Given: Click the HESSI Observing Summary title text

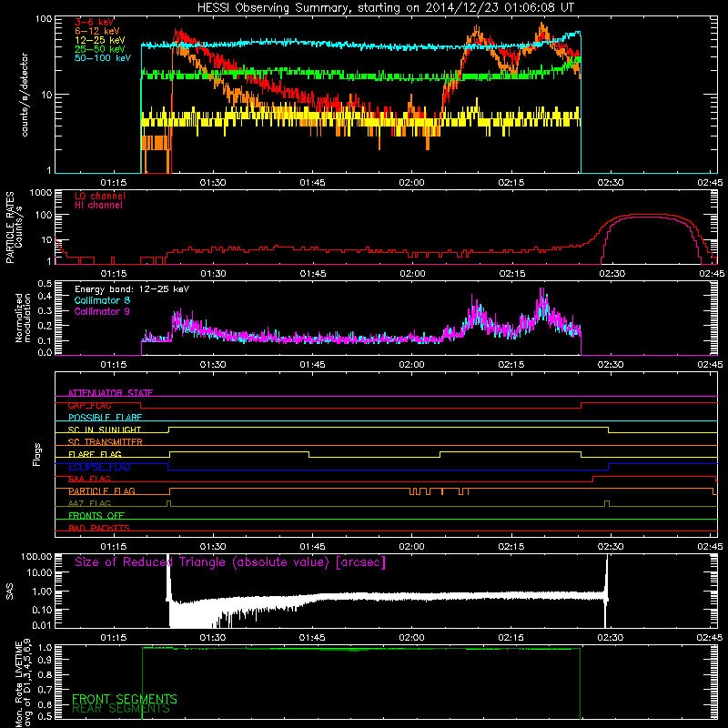Looking at the screenshot, I should point(386,8).
